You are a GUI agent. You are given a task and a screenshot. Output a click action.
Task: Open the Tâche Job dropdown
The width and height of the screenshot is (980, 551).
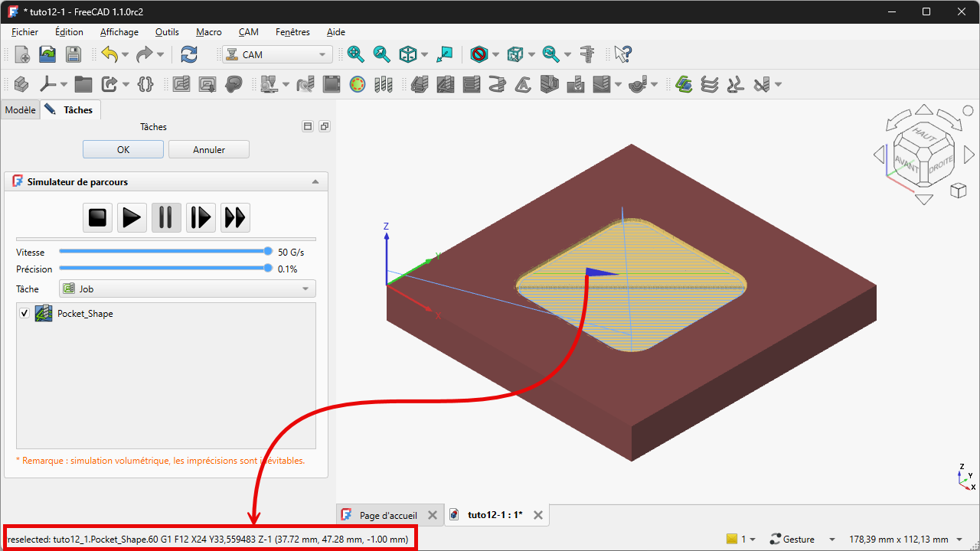click(188, 289)
